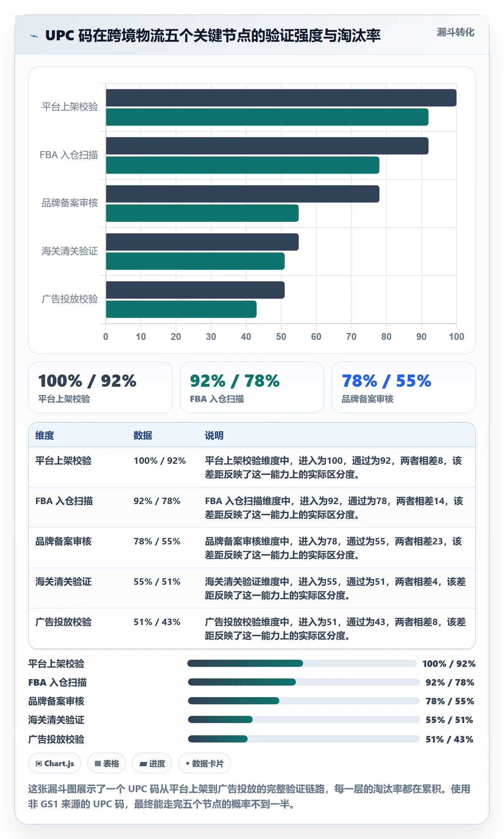Viewport: 504px width, 839px height.
Task: Click the teal chart bar for 海关清关验证
Action: (x=195, y=261)
